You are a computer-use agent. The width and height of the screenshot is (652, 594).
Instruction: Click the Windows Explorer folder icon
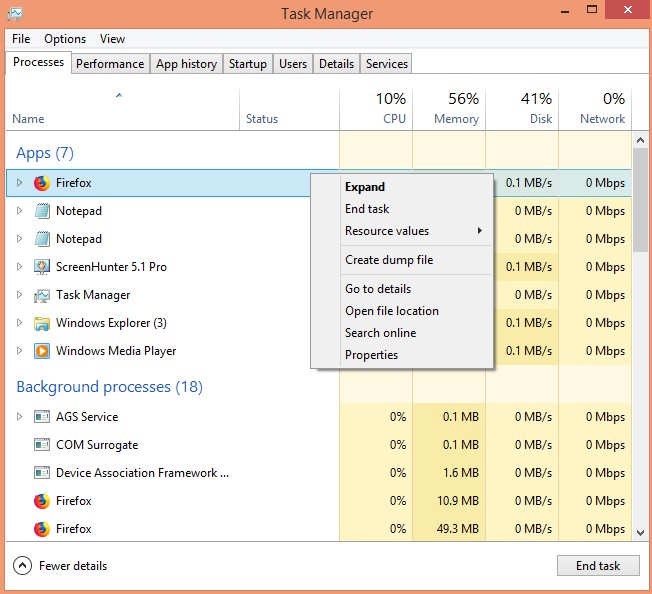pyautogui.click(x=42, y=323)
